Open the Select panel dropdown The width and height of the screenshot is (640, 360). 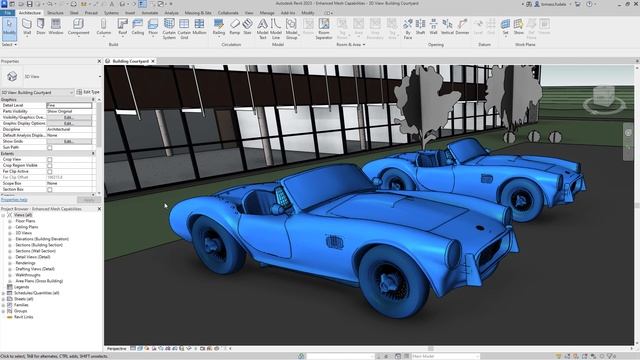coord(9,44)
